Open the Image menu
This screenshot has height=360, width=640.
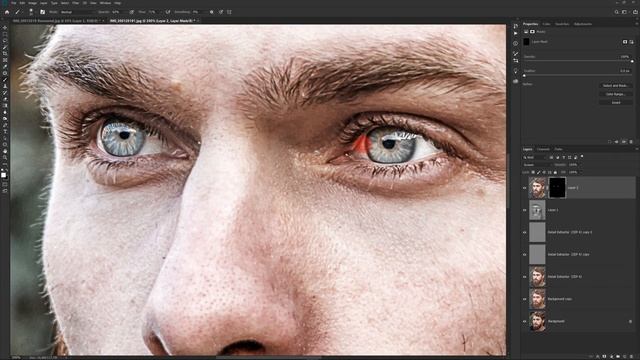(32, 3)
